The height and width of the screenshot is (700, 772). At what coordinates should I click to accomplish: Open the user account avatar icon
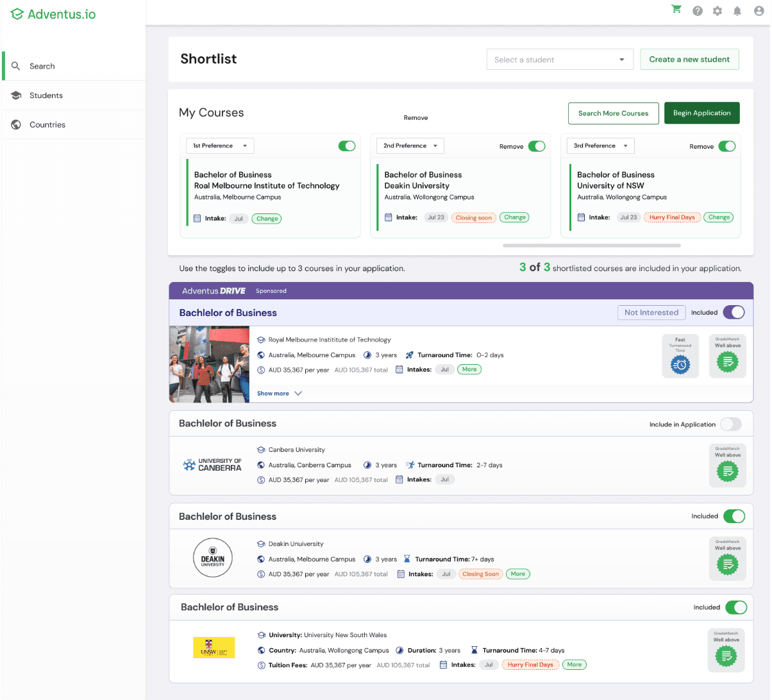758,11
